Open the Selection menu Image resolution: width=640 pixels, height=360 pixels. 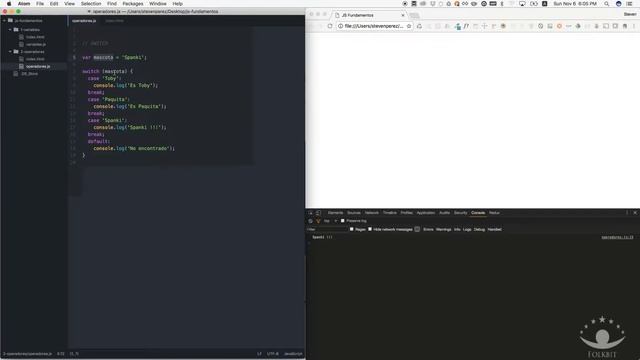(x=91, y=4)
